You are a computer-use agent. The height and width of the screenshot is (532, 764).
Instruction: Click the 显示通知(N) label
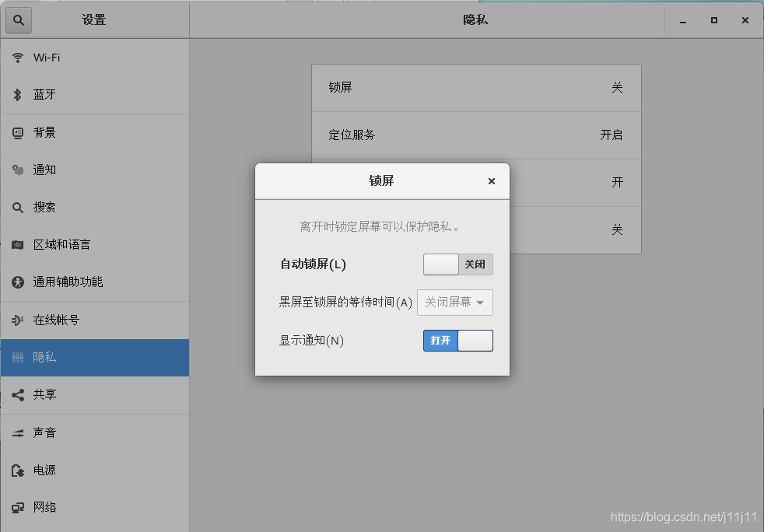tap(311, 341)
